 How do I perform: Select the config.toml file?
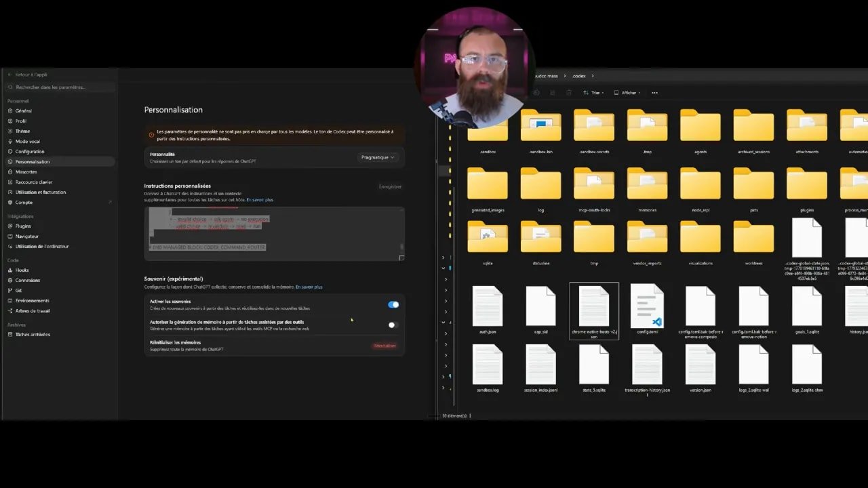647,310
